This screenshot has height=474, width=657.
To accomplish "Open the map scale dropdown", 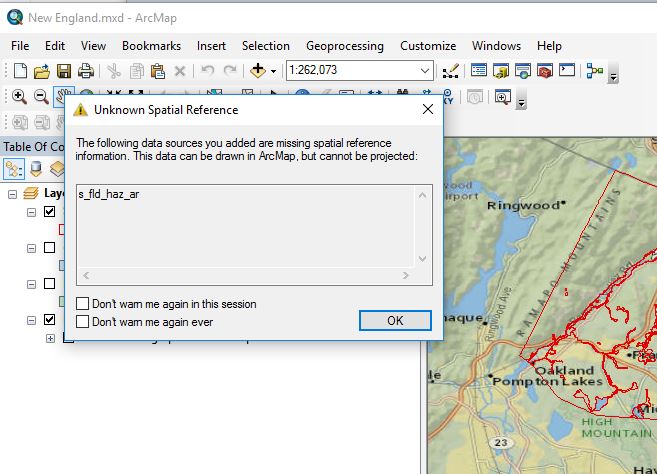I will click(425, 71).
